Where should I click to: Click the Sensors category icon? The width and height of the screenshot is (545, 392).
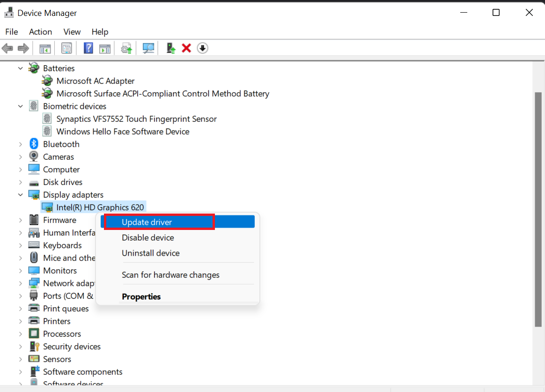(x=34, y=359)
